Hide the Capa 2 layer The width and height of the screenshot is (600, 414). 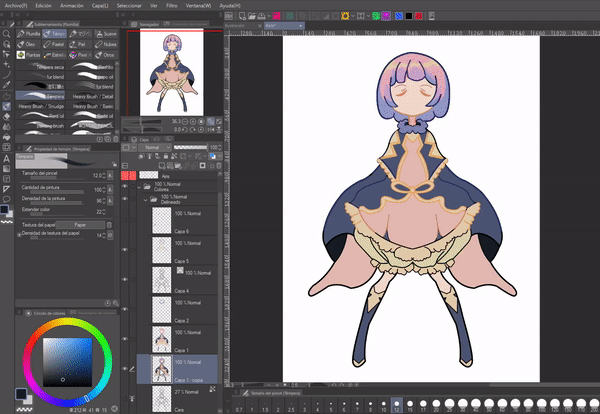[125, 308]
